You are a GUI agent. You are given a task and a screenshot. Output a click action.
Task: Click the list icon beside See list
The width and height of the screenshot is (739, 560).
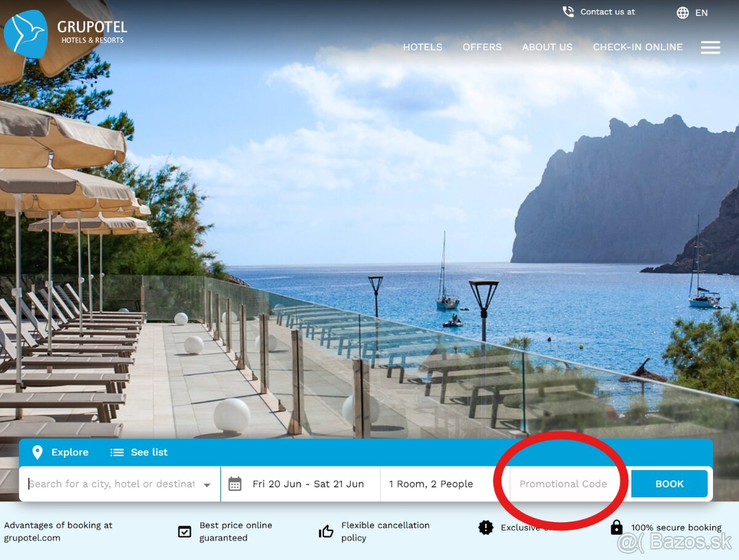pos(117,452)
